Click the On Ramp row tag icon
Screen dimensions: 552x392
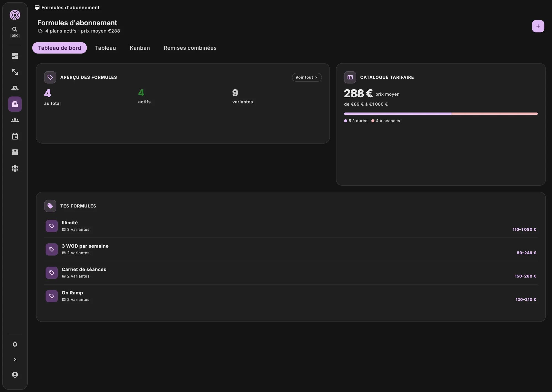point(52,296)
